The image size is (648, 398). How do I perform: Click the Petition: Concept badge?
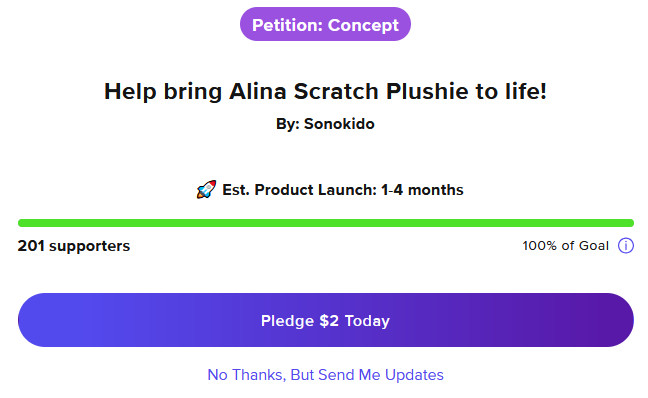pos(325,24)
